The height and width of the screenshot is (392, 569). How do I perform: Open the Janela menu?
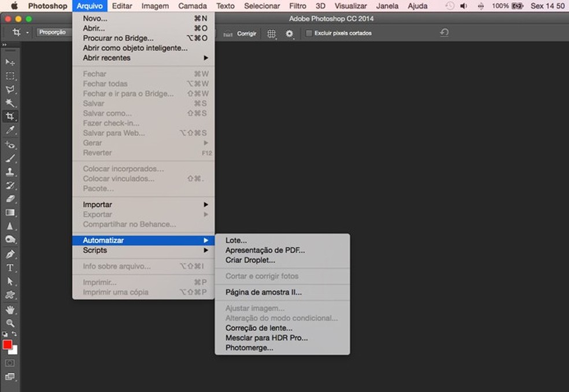[x=387, y=6]
